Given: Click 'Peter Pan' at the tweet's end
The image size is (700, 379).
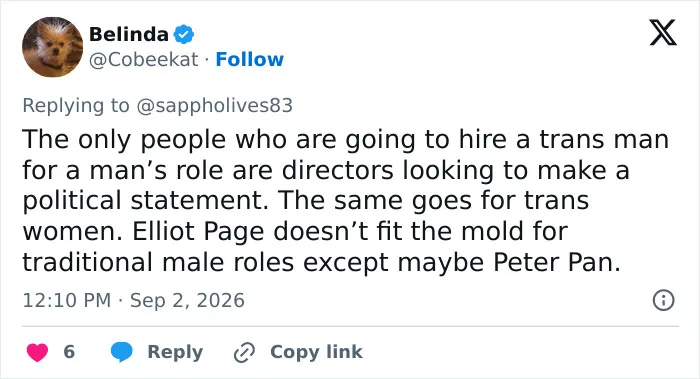Looking at the screenshot, I should point(557,262).
